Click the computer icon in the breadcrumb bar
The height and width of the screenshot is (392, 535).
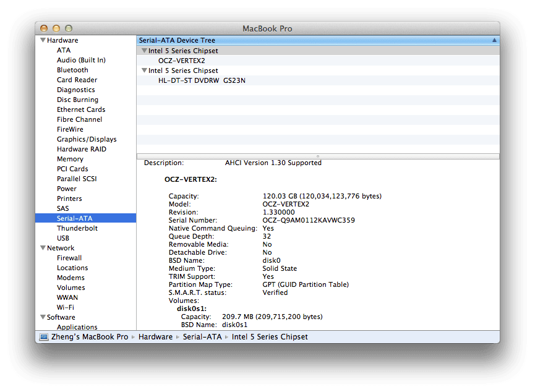pyautogui.click(x=43, y=337)
